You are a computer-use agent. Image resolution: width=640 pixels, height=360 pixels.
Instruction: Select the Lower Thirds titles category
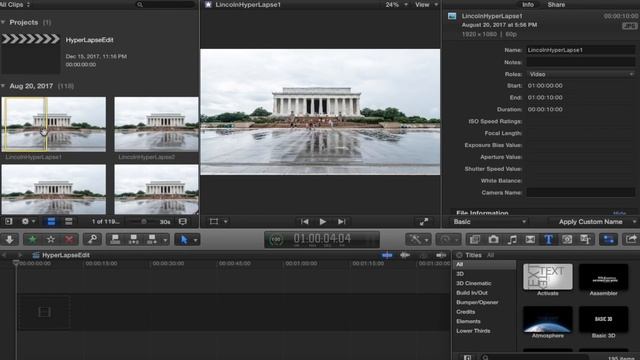[473, 331]
